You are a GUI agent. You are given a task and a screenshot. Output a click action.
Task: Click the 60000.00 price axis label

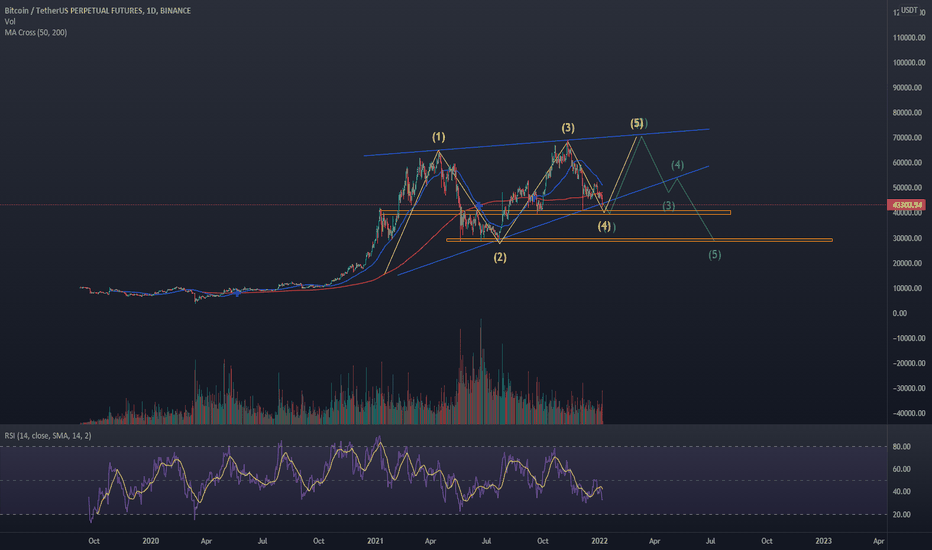point(909,163)
